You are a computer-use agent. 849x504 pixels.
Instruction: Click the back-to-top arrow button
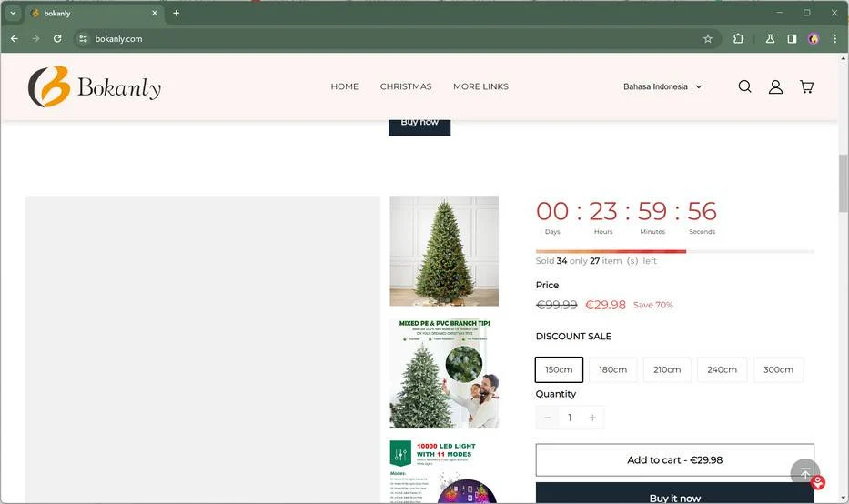[804, 473]
